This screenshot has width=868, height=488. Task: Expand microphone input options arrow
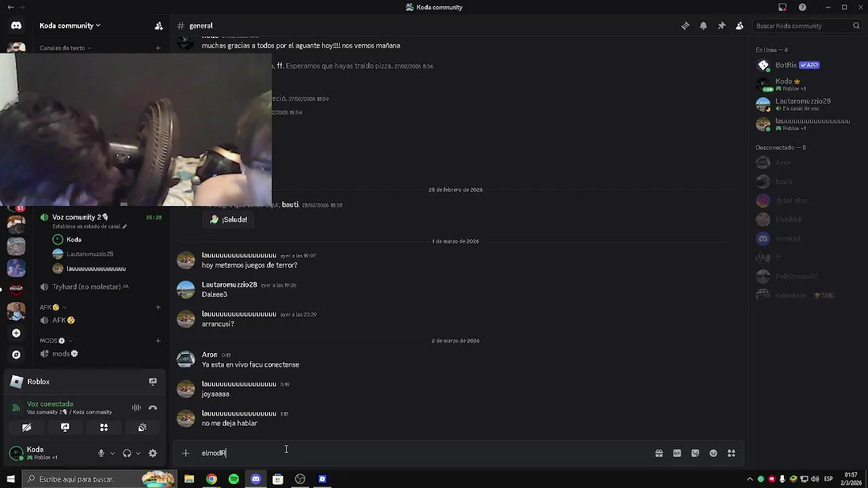(112, 453)
